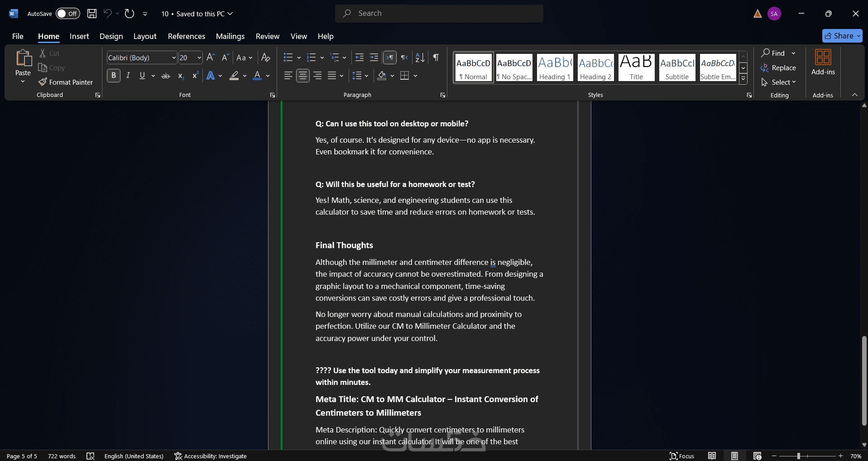868x461 pixels.
Task: Toggle left-to-right text direction
Action: pos(390,58)
